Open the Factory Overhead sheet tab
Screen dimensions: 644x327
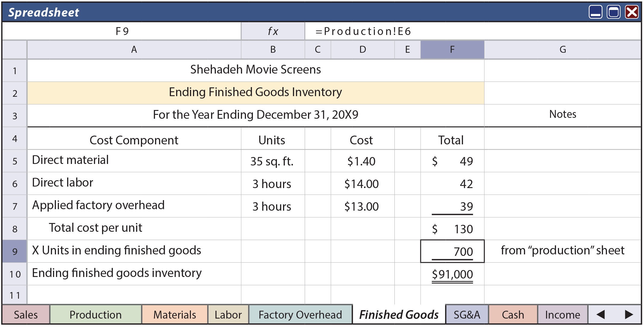300,315
